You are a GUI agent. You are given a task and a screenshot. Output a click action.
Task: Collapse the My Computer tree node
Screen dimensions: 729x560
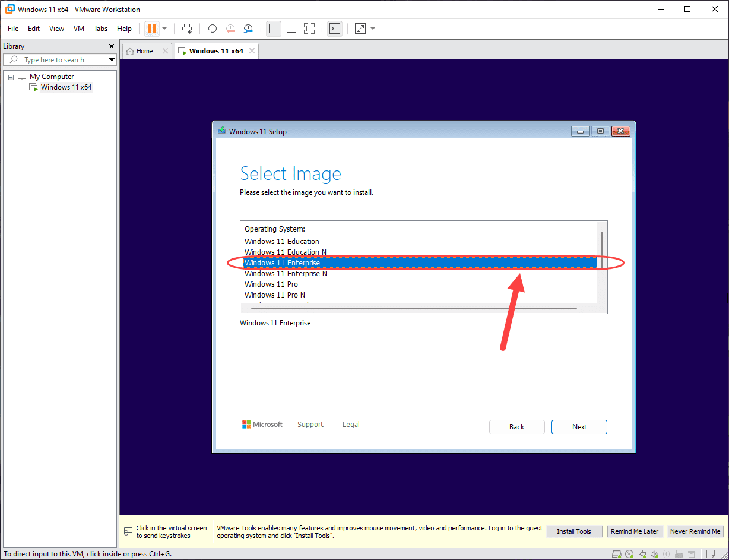[11, 77]
